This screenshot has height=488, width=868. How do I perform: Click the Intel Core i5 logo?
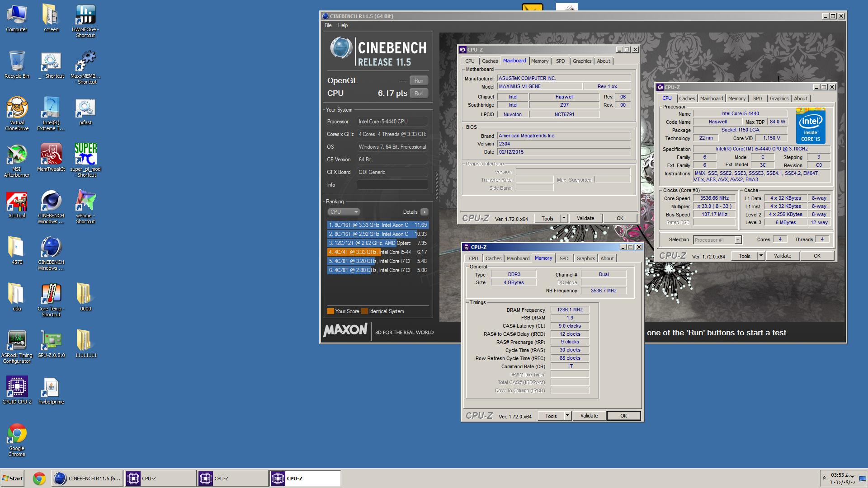[x=811, y=126]
